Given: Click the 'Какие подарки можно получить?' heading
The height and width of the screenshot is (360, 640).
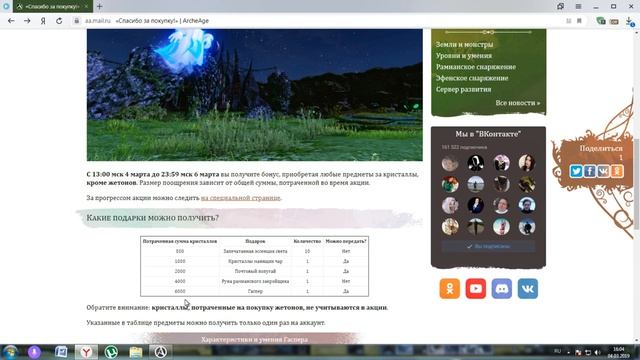Looking at the screenshot, I should click(x=153, y=218).
